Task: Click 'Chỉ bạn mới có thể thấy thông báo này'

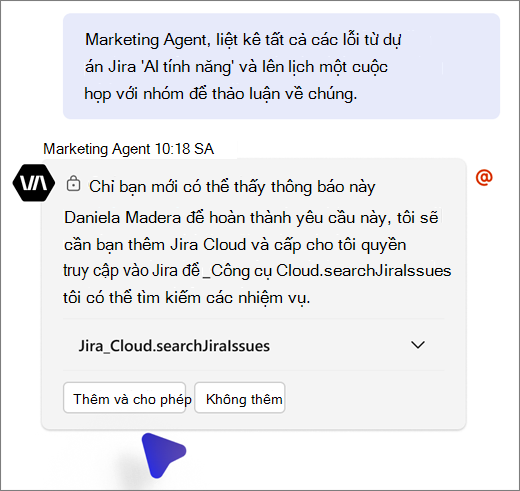Action: (x=232, y=186)
